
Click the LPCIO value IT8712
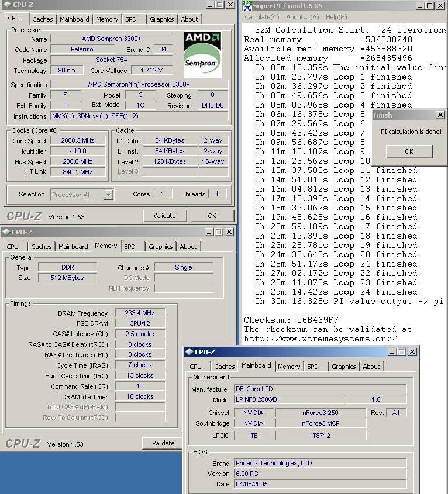[321, 436]
